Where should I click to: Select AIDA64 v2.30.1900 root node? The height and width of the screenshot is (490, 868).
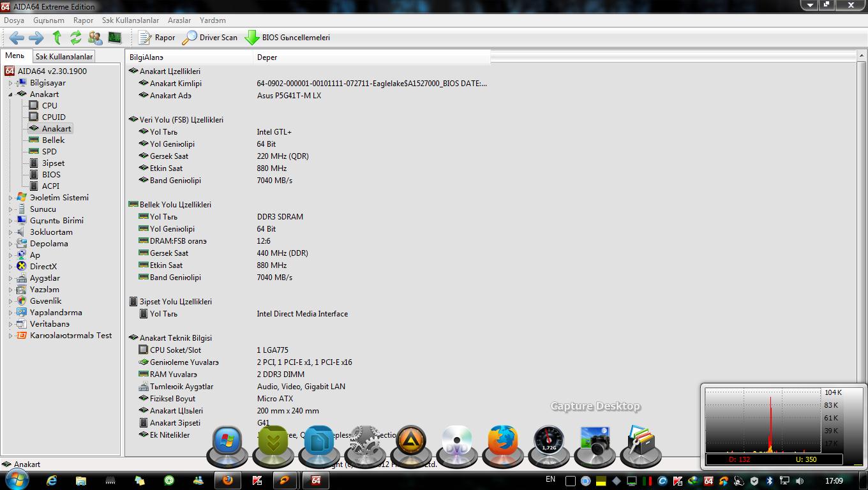point(52,71)
